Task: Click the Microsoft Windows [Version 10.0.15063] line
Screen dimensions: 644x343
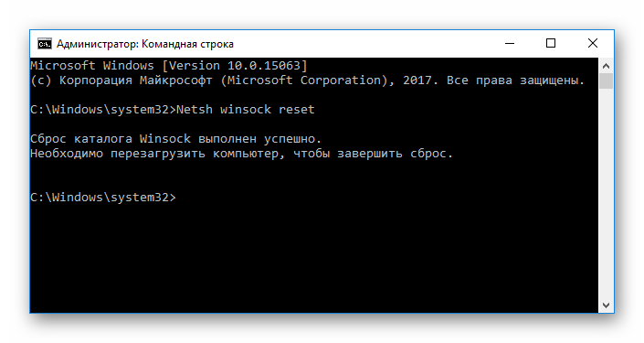Action: [x=169, y=66]
